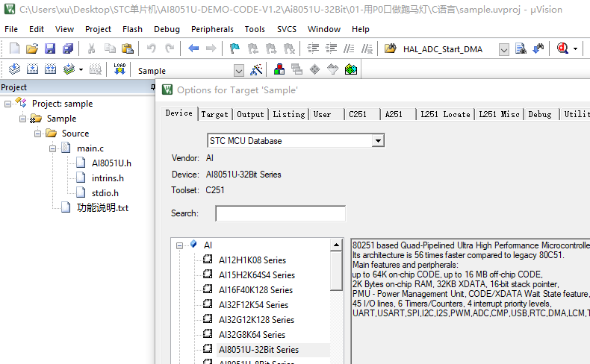This screenshot has width=590, height=364.
Task: Select the AI8051U.h header in project tree
Action: (111, 163)
